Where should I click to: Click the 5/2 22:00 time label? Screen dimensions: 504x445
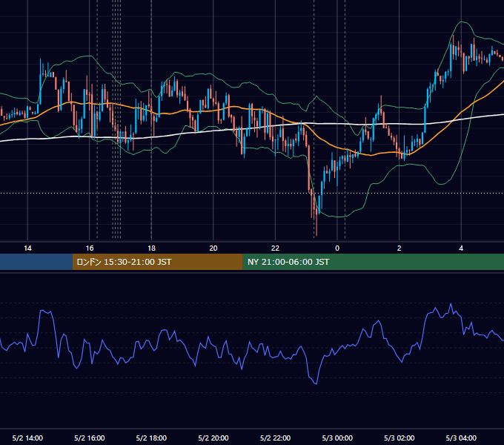pos(275,438)
